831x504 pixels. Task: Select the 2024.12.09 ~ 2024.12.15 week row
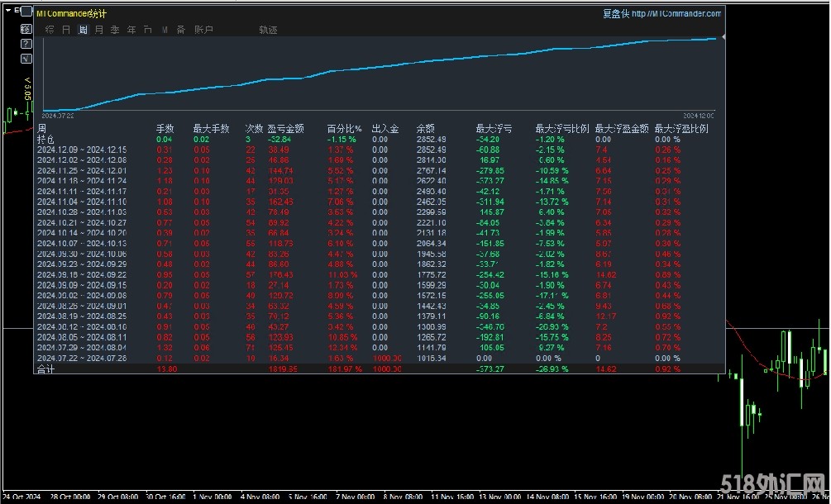pos(82,150)
